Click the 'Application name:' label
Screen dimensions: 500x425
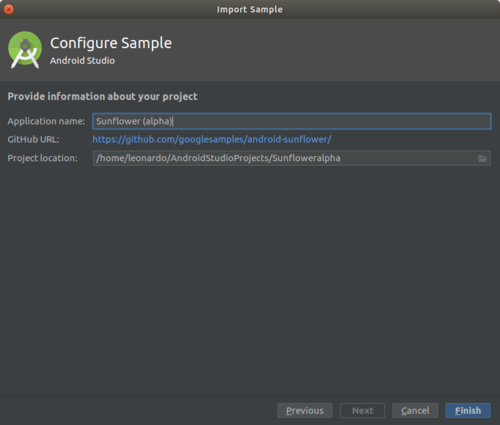(46, 121)
